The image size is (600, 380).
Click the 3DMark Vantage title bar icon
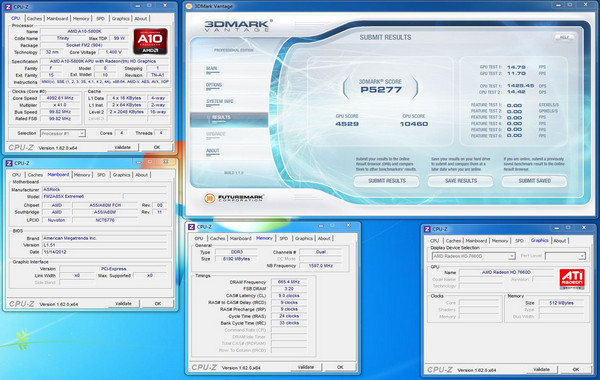click(188, 6)
